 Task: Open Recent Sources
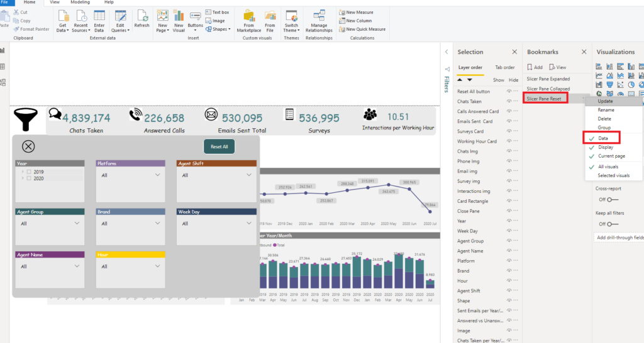pyautogui.click(x=81, y=21)
